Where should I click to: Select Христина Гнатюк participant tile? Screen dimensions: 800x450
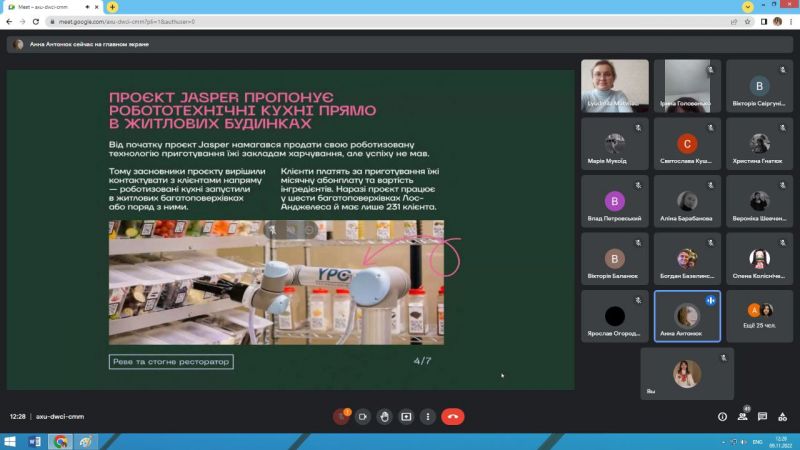click(760, 144)
